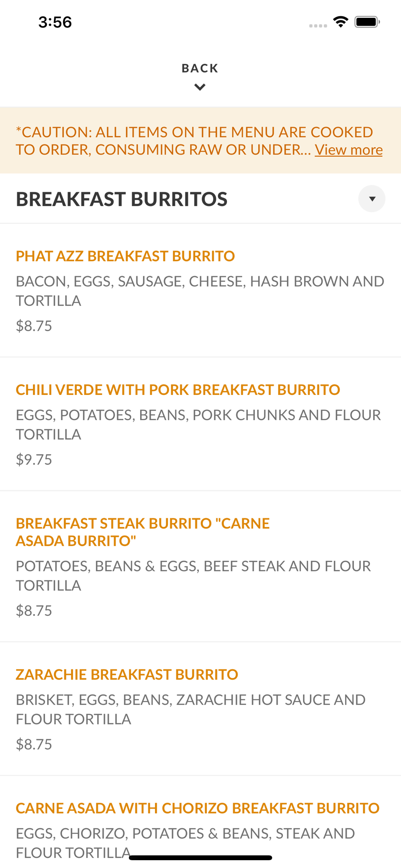Expand the Breakfast Burritos category dropdown arrow
Screen dimensions: 401x868
tap(372, 199)
